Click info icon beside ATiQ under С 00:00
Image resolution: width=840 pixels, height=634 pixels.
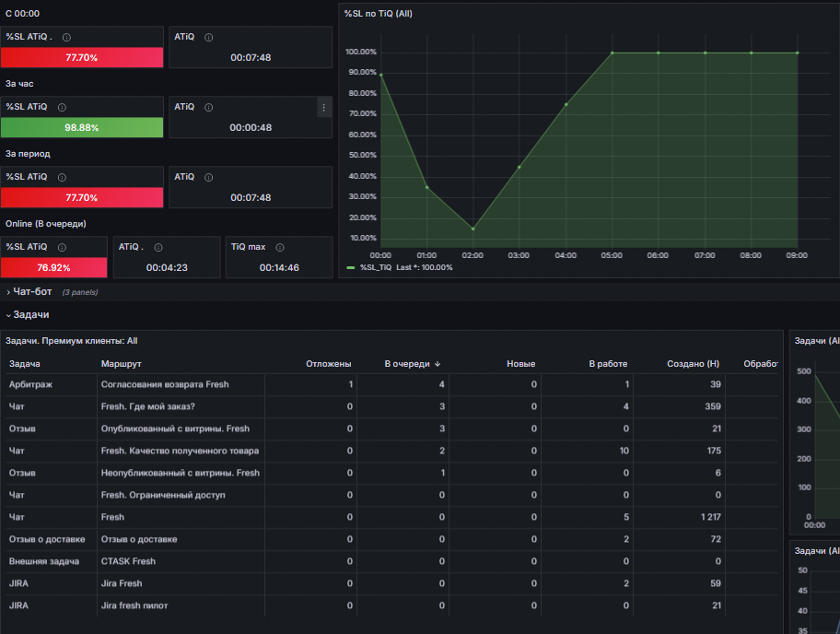(209, 38)
